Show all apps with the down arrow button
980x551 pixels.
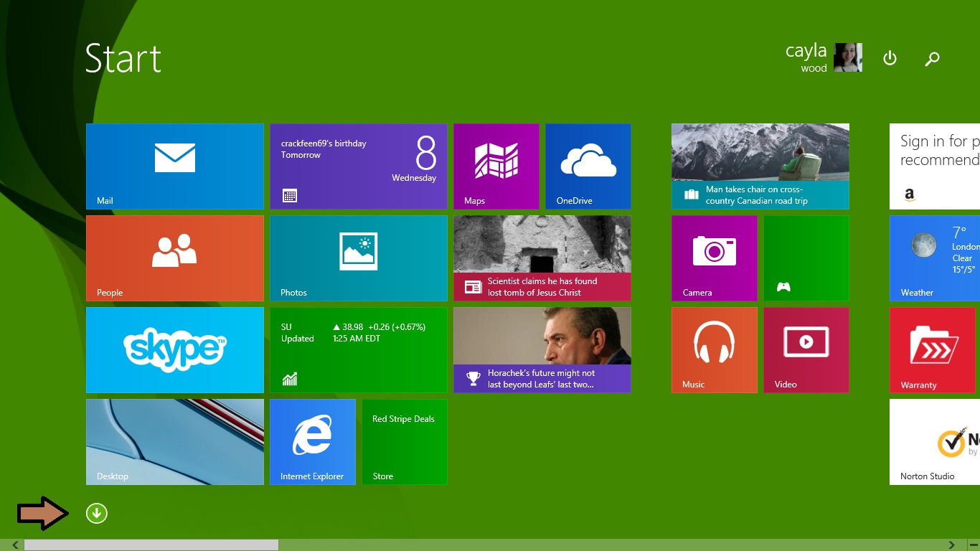[97, 513]
